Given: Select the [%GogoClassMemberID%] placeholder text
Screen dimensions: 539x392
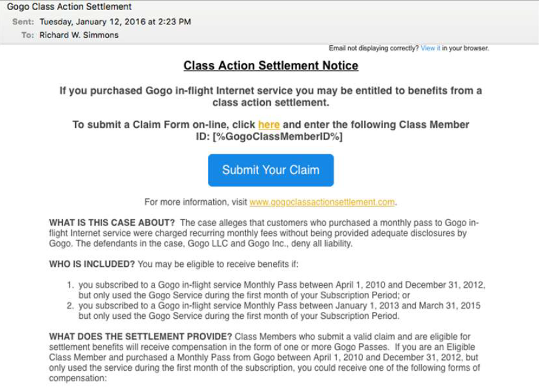Looking at the screenshot, I should point(278,137).
